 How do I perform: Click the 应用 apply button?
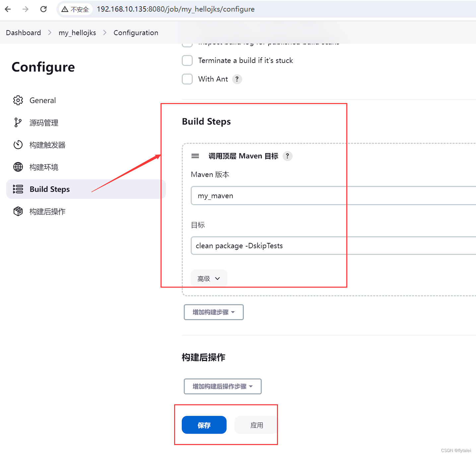click(x=257, y=425)
